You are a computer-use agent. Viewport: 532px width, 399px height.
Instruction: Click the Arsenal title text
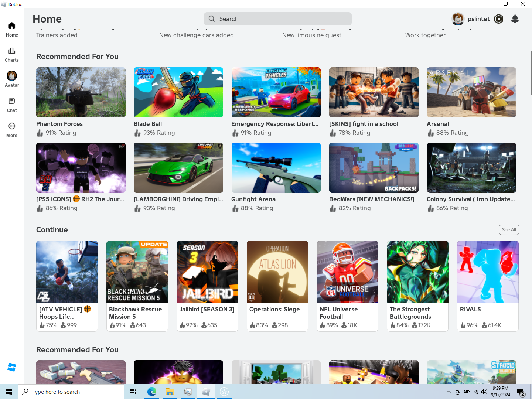(438, 124)
